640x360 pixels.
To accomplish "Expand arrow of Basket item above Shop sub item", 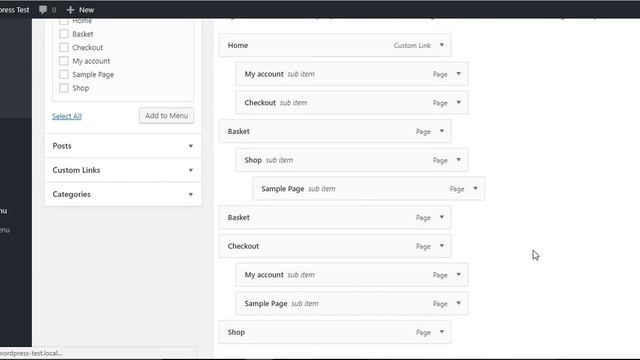I will (442, 131).
